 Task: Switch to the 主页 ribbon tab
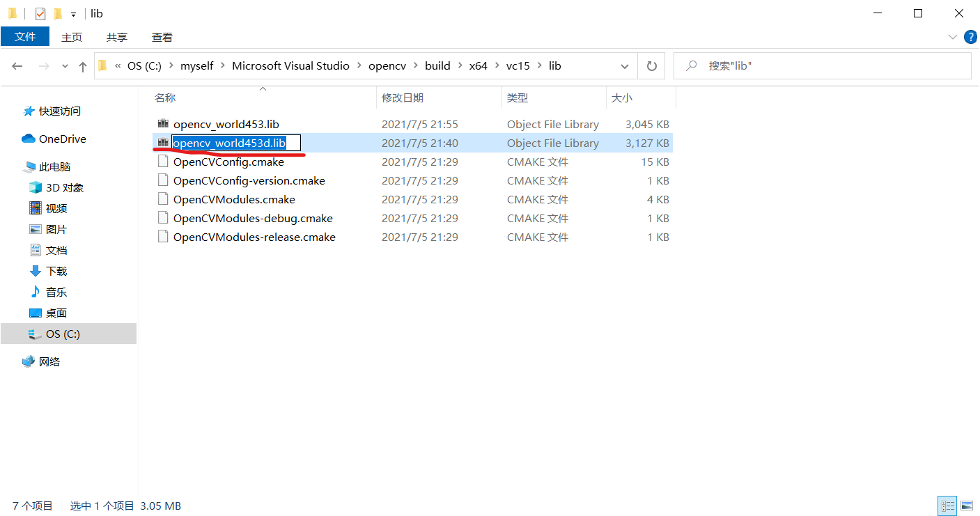coord(72,37)
